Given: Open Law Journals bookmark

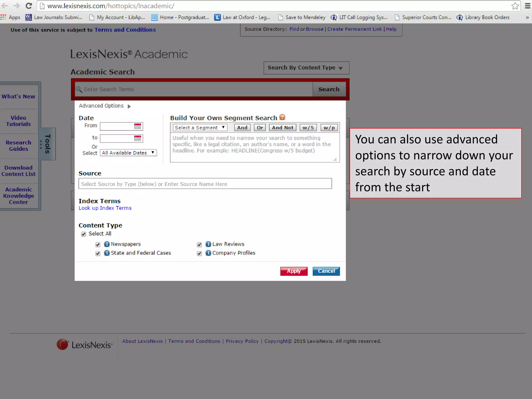Looking at the screenshot, I should click(x=54, y=17).
